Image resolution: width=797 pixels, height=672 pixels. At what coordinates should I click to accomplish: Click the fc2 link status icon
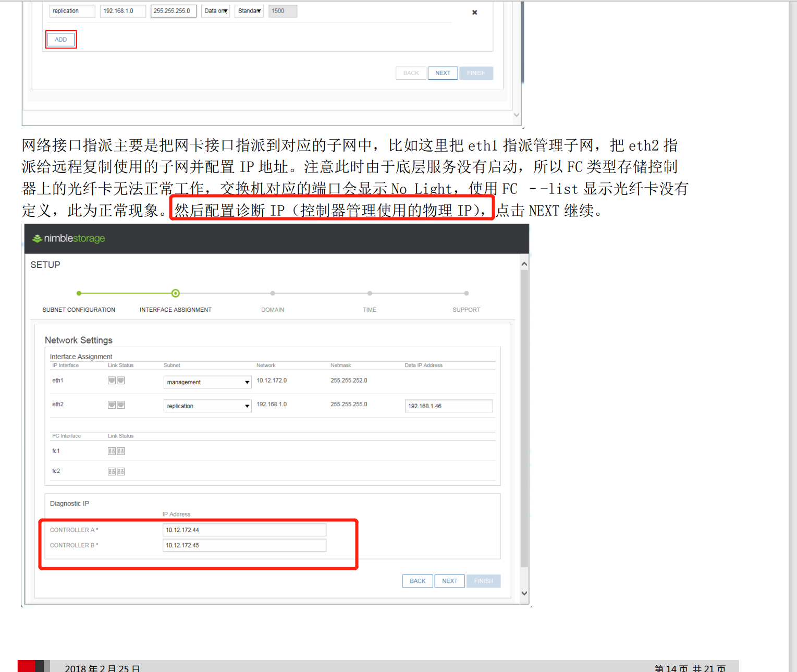point(116,471)
